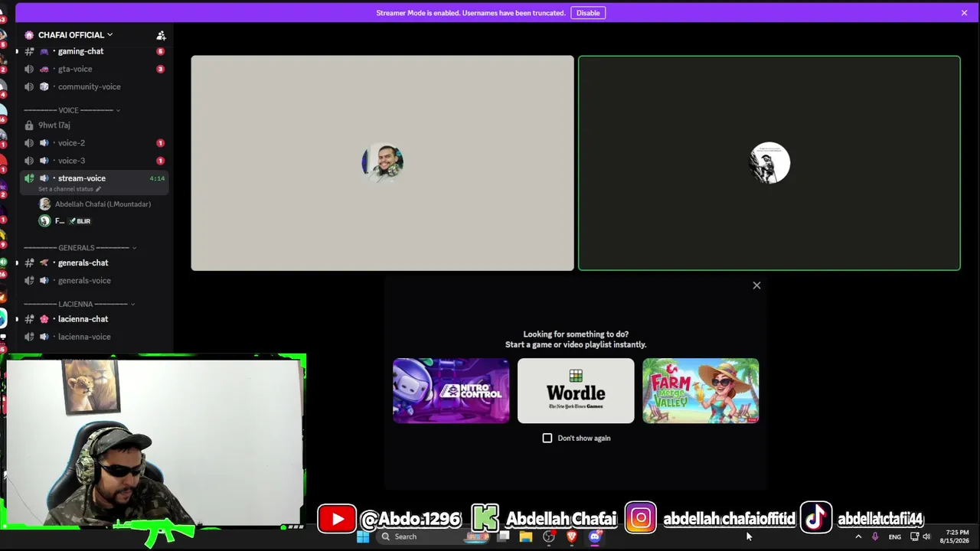Click the Disable button for Streamer Mode

(x=588, y=13)
